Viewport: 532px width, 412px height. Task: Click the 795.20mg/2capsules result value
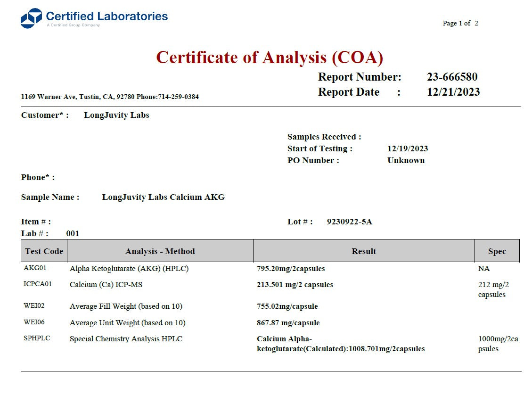pyautogui.click(x=291, y=269)
